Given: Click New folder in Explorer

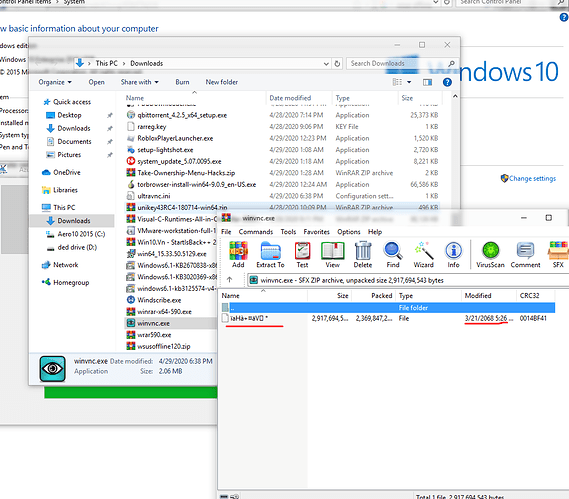Looking at the screenshot, I should pyautogui.click(x=222, y=82).
